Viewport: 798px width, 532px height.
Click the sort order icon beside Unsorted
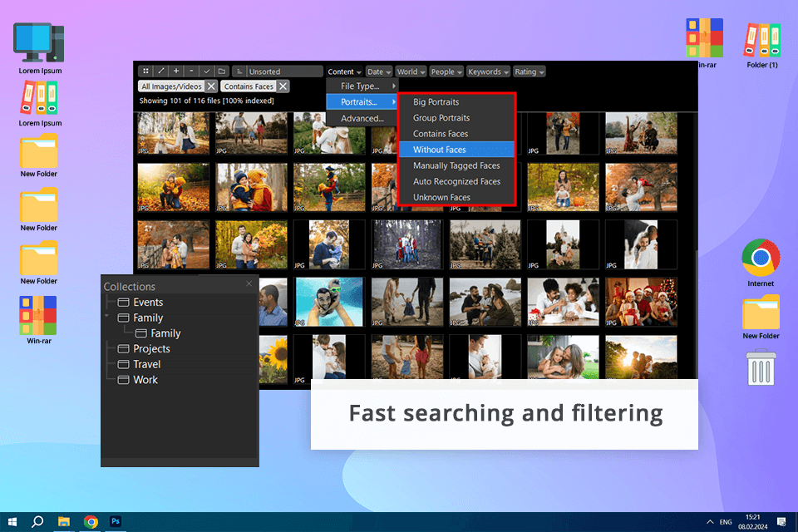[x=239, y=71]
